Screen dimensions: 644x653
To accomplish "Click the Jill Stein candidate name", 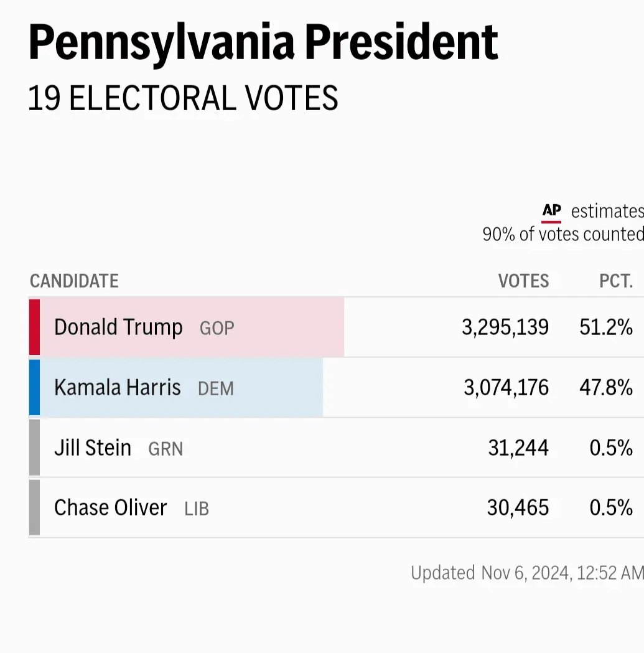I will tap(93, 448).
